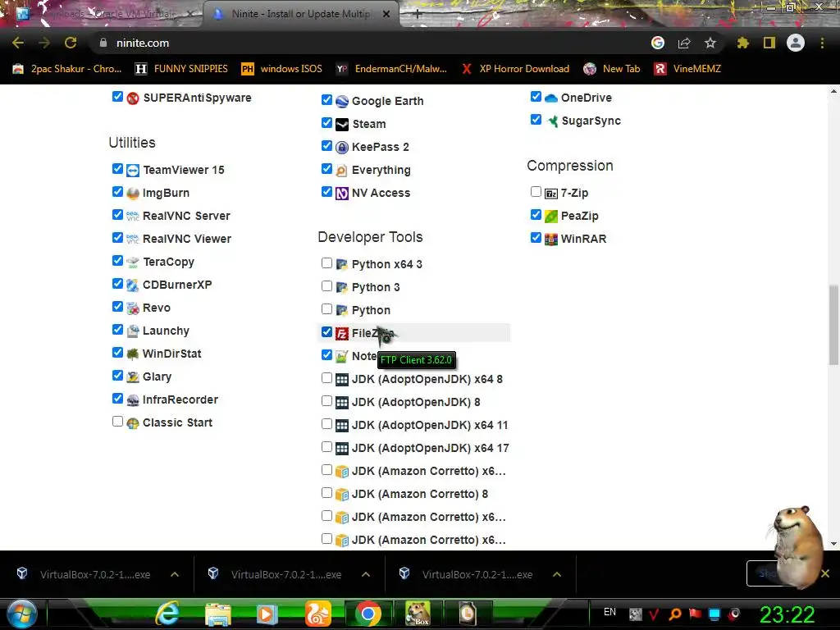Click the taskbar clock showing 23:22
This screenshot has width=840, height=630.
coord(787,614)
